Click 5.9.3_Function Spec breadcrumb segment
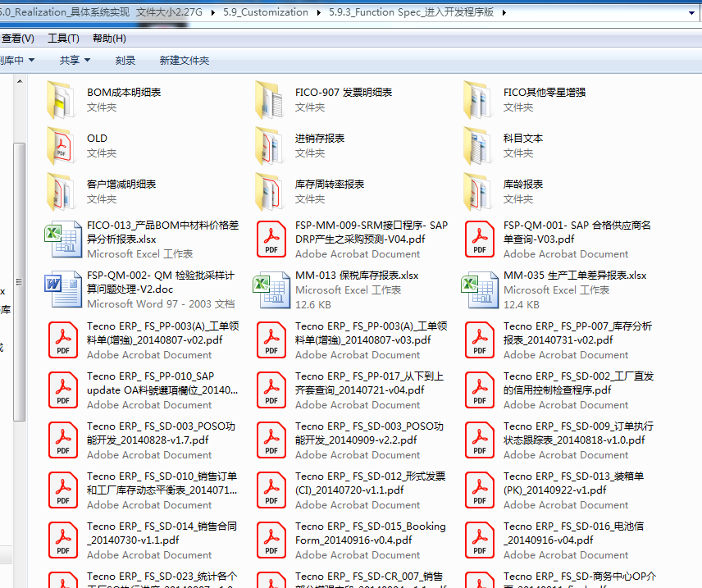Image resolution: width=702 pixels, height=588 pixels. [412, 12]
